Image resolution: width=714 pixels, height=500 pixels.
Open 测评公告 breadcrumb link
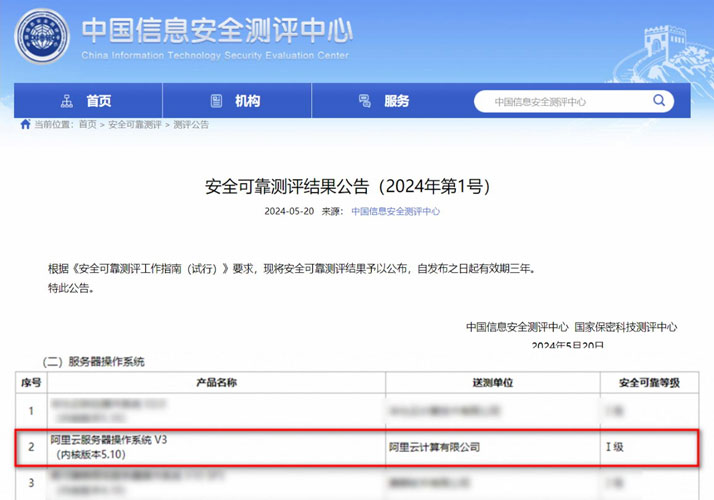coord(191,125)
